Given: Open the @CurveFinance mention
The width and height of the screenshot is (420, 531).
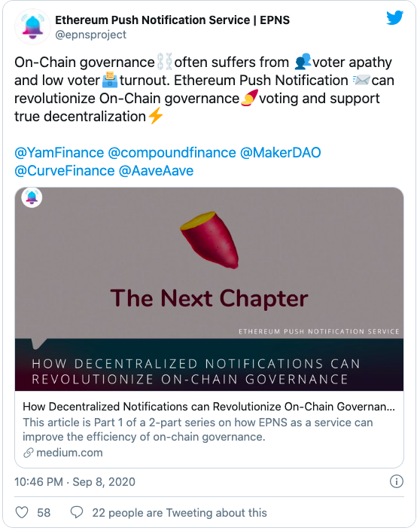Looking at the screenshot, I should 65,171.
